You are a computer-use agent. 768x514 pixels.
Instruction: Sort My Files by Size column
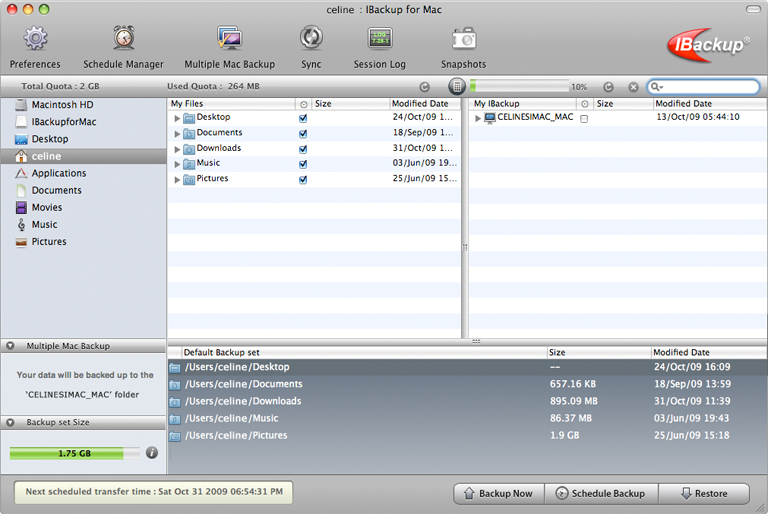point(351,104)
